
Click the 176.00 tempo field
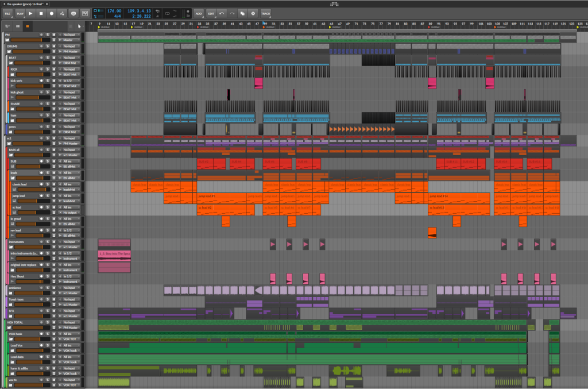[114, 10]
